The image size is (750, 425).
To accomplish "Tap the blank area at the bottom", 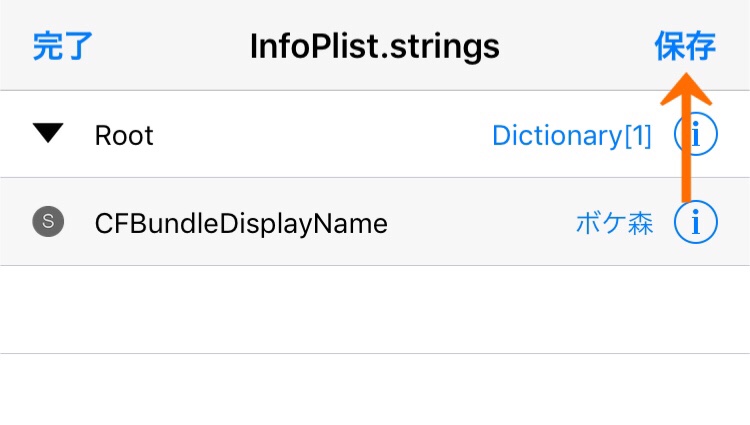I will coord(375,390).
